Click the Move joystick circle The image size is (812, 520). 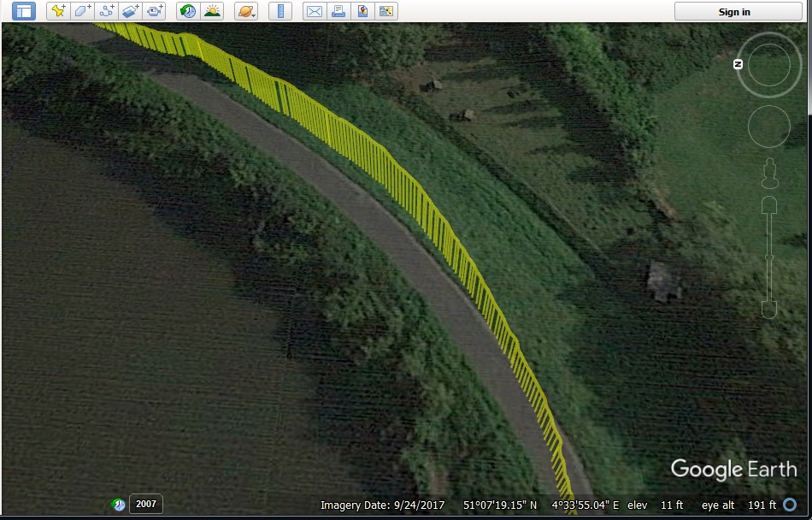[769, 127]
